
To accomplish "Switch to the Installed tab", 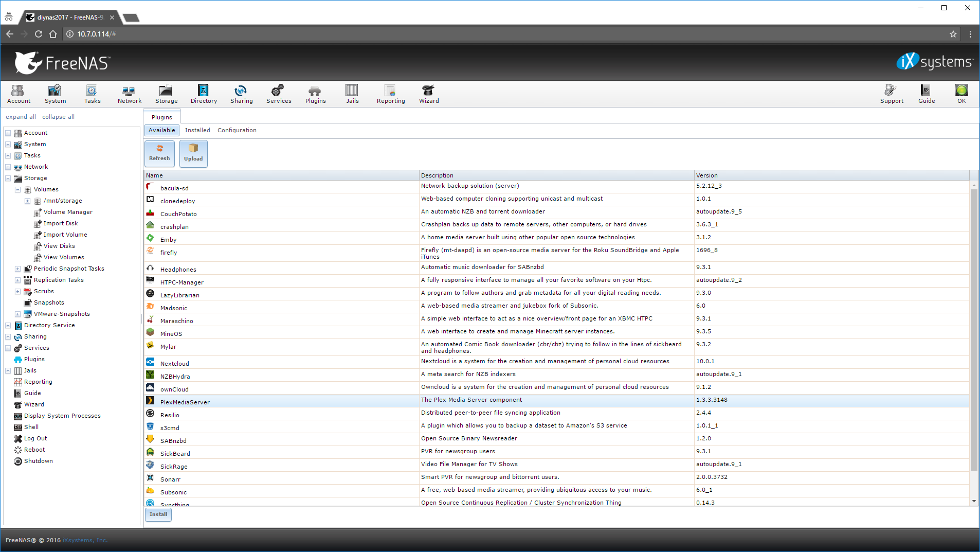I will (x=197, y=130).
